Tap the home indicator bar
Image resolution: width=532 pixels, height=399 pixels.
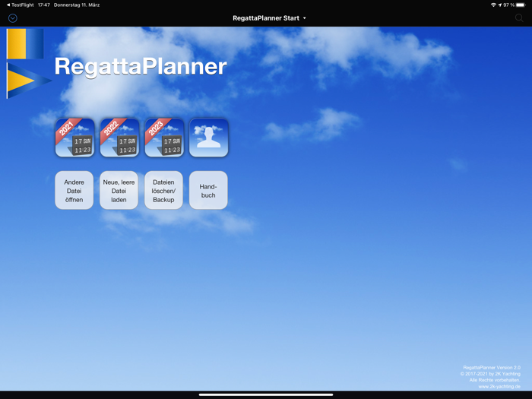(x=266, y=394)
